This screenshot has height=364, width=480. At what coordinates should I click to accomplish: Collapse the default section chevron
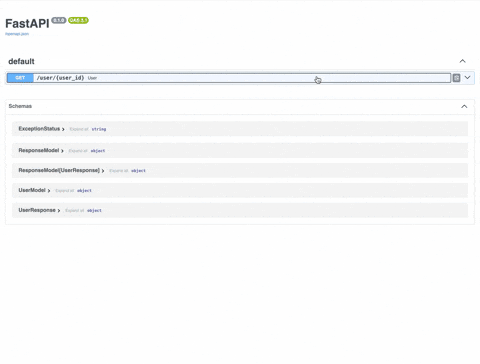pyautogui.click(x=462, y=61)
